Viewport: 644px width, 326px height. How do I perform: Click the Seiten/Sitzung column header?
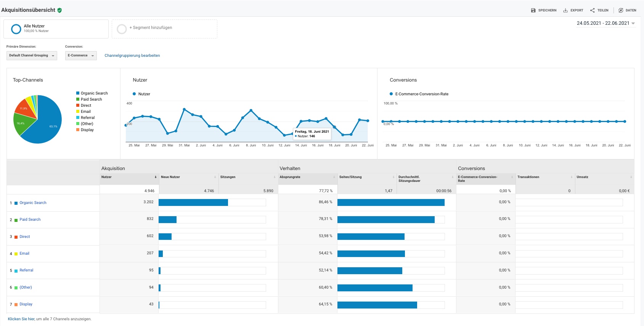350,177
